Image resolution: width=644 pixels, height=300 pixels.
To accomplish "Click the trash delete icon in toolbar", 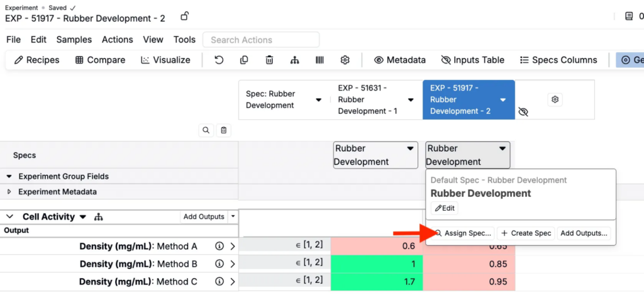I will click(269, 60).
